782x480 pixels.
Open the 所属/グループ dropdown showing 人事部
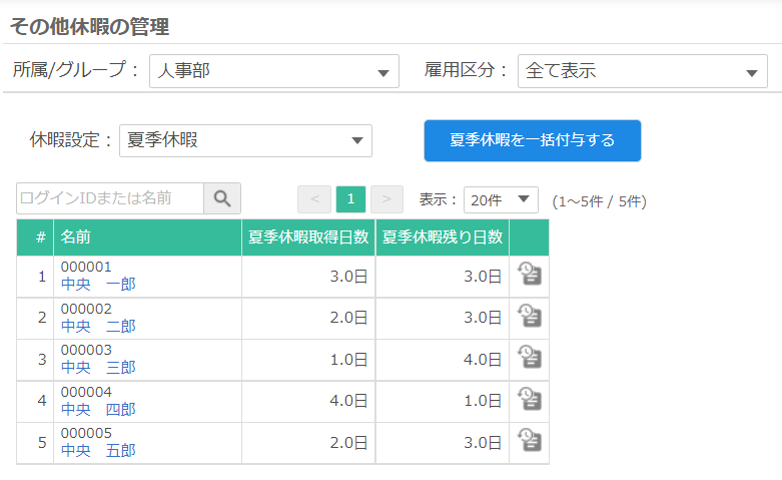tap(274, 71)
